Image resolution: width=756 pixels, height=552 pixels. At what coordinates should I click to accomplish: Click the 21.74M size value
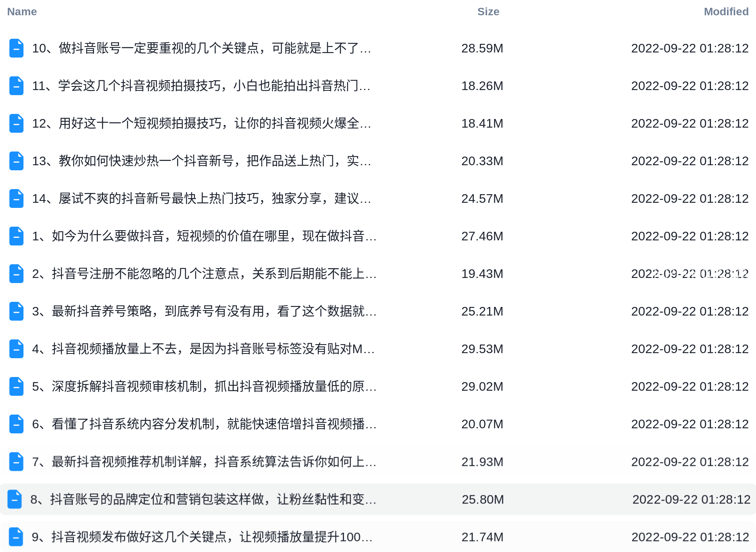482,537
